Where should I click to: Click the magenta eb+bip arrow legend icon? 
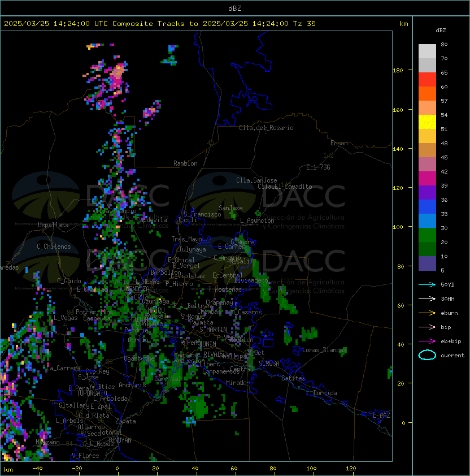click(x=427, y=341)
